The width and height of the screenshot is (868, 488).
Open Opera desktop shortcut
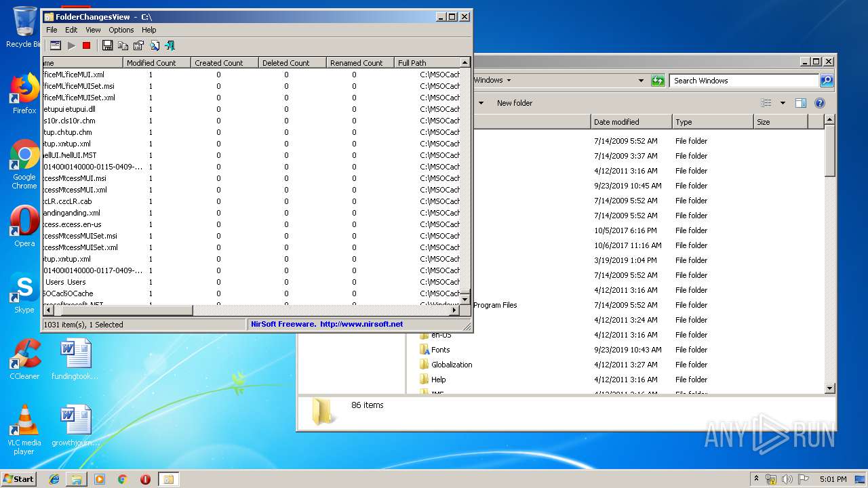click(x=24, y=227)
